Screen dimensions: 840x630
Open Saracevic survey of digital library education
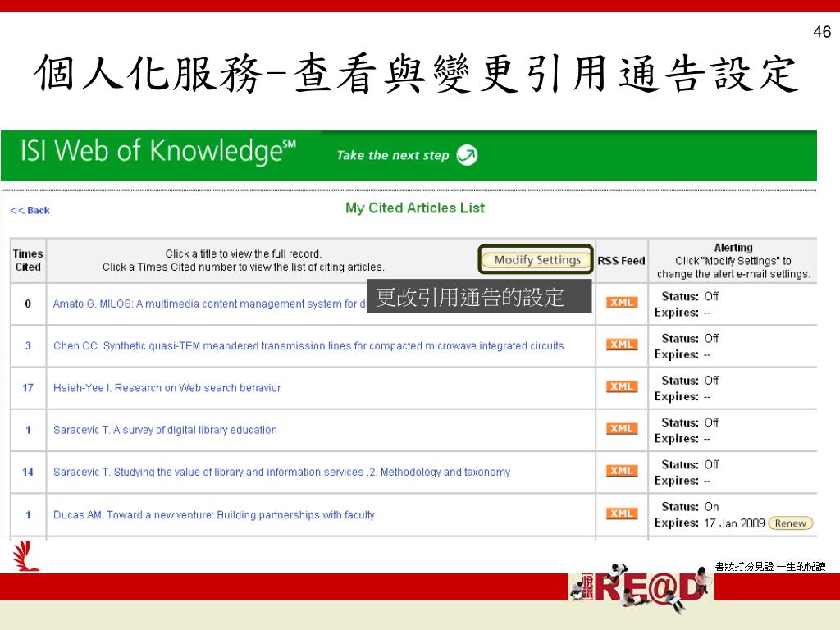[x=165, y=430]
